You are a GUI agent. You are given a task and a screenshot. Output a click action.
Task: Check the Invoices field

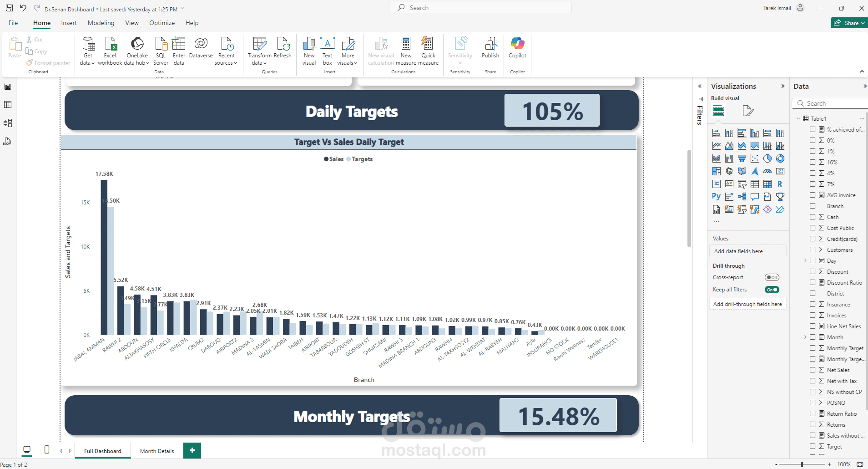812,315
